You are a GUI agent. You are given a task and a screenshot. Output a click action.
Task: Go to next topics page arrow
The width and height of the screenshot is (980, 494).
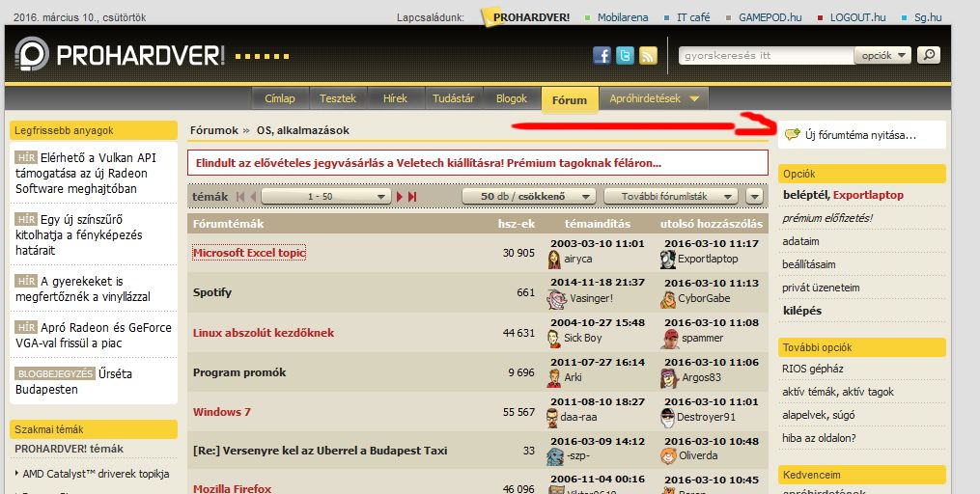click(400, 197)
